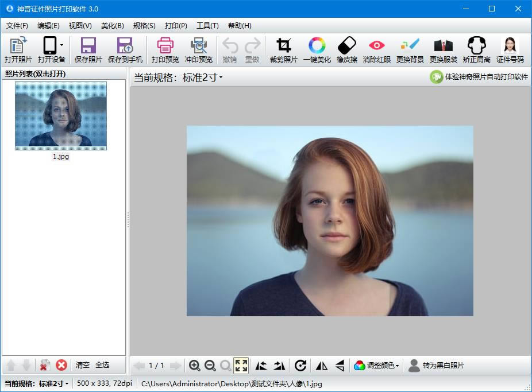
Task: Click the 撤销 undo icon
Action: click(230, 50)
